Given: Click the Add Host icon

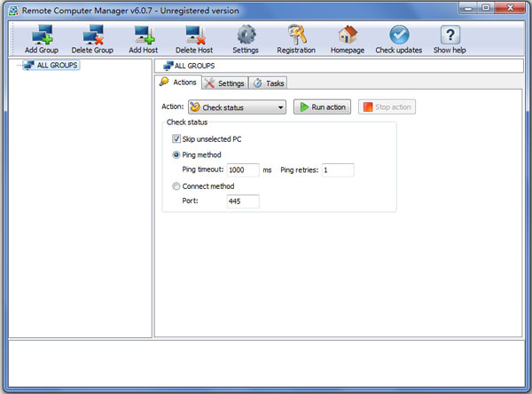Looking at the screenshot, I should [x=143, y=35].
